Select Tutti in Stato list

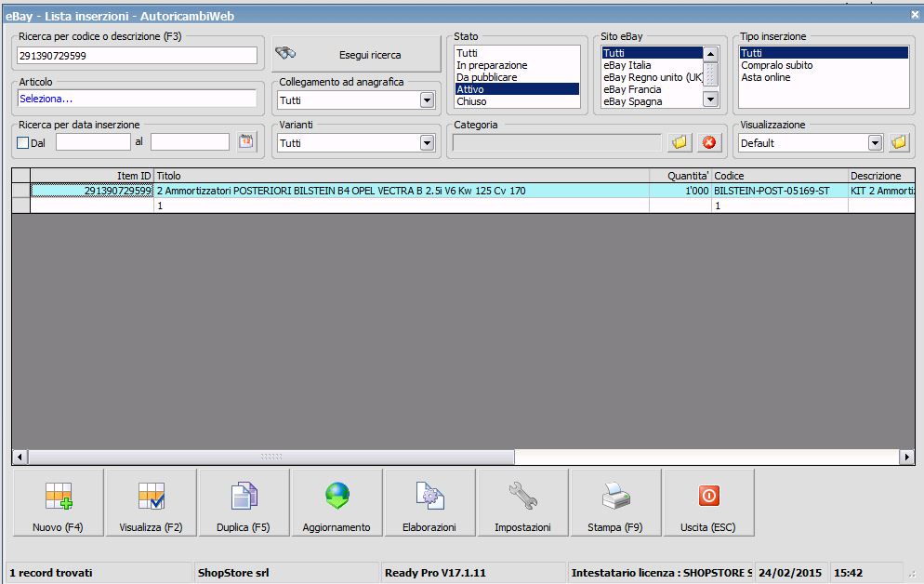(x=517, y=53)
